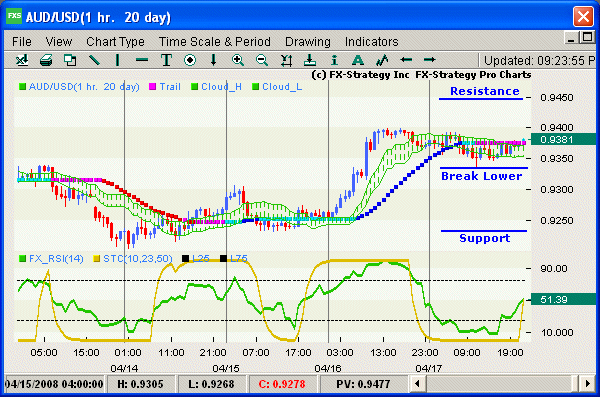
Task: Click the H: 0.9305 status field
Action: click(x=140, y=384)
